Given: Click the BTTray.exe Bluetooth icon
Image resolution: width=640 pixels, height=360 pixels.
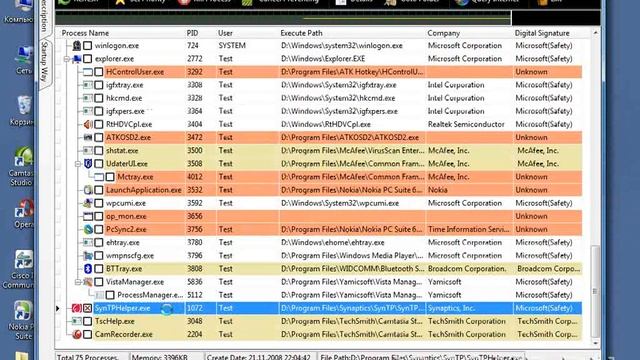Looking at the screenshot, I should [x=88, y=269].
